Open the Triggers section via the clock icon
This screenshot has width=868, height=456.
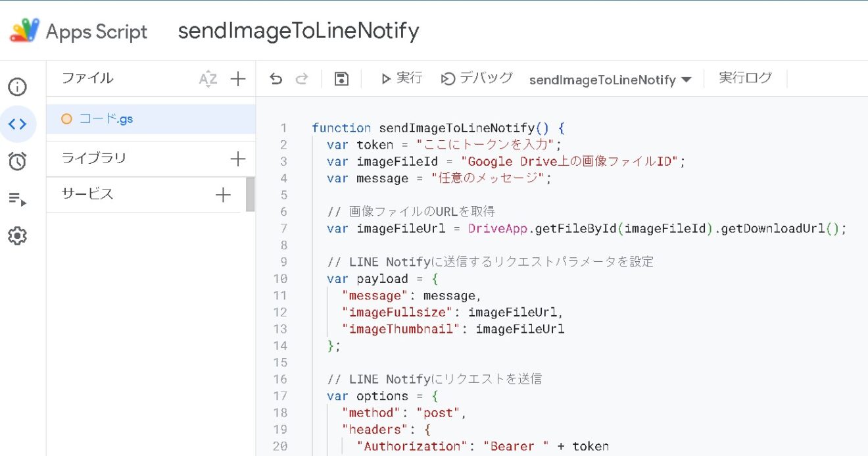click(18, 161)
